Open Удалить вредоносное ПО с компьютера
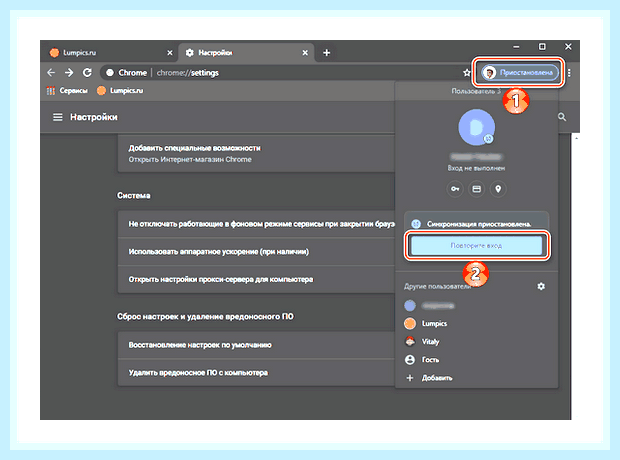The image size is (620, 460). click(x=256, y=373)
